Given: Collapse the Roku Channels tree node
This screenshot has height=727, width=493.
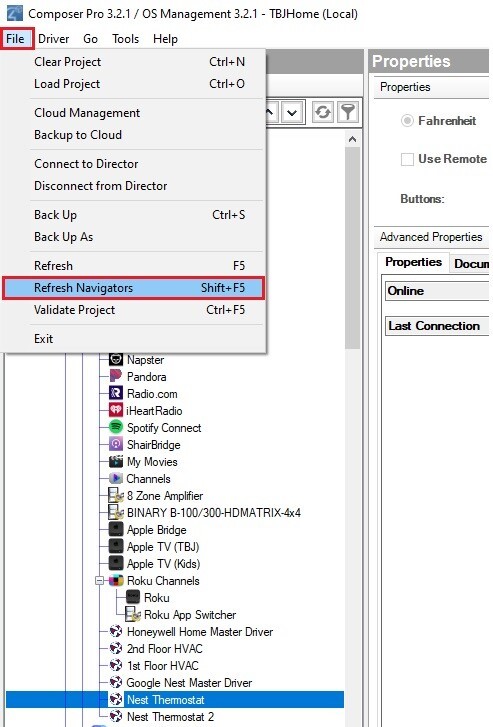Looking at the screenshot, I should (99, 580).
